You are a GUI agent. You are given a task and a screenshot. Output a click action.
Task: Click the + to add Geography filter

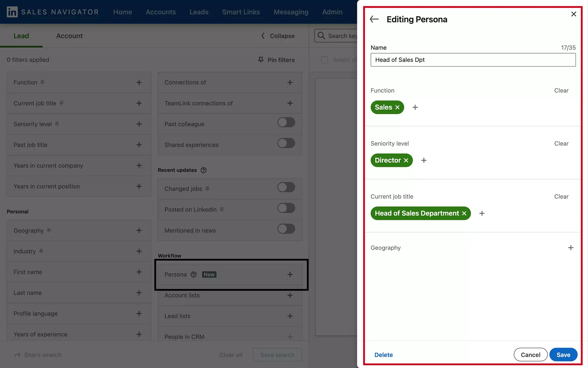pyautogui.click(x=571, y=247)
